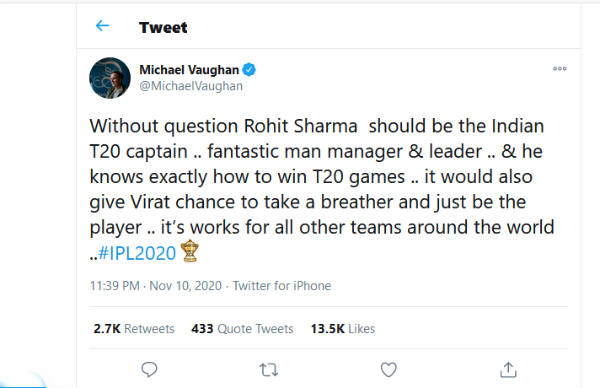The image size is (600, 388).
Task: Open the three-dot more options menu
Action: point(559,68)
